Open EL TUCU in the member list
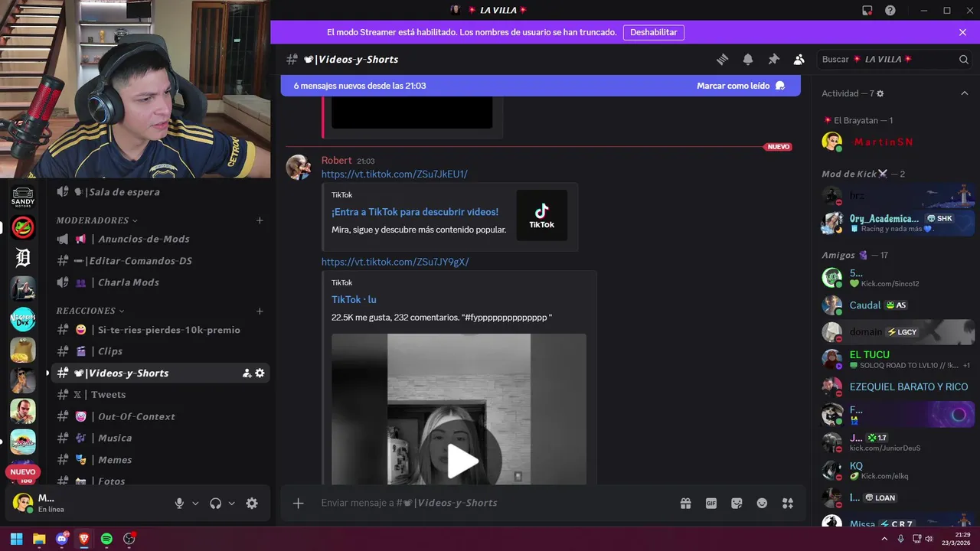 [x=896, y=359]
